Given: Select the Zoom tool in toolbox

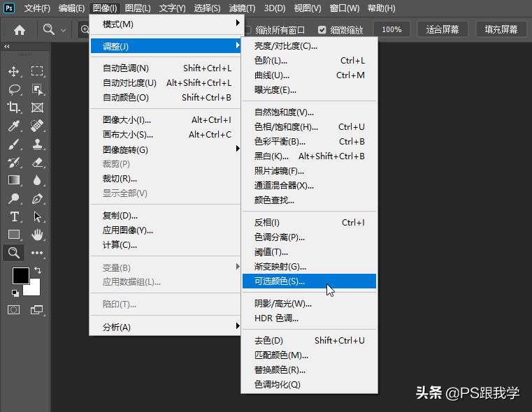Looking at the screenshot, I should [13, 253].
